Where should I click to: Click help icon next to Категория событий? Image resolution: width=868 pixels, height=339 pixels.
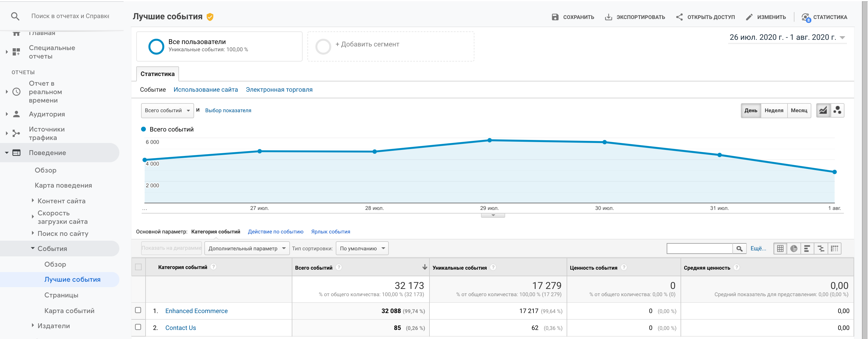click(x=213, y=267)
